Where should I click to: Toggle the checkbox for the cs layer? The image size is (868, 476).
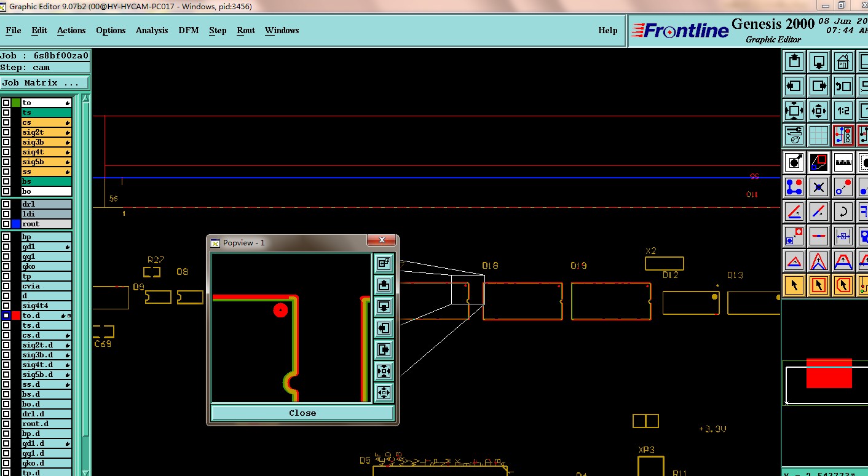point(6,122)
